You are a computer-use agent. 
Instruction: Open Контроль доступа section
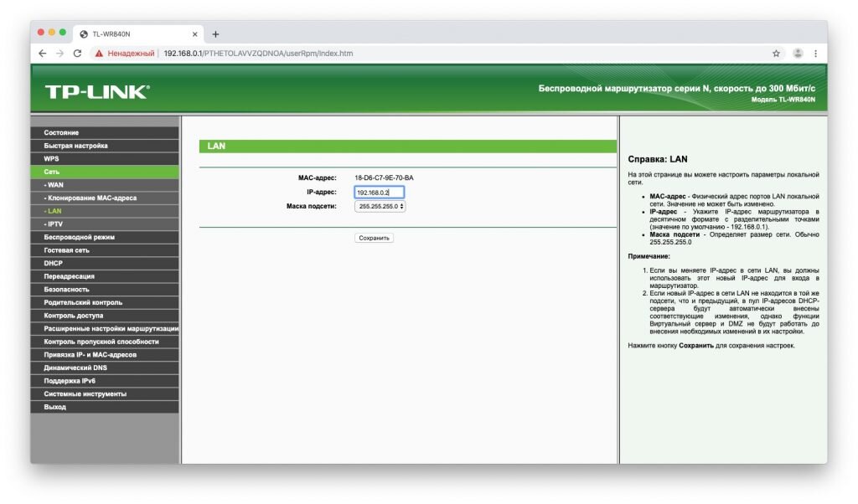pos(105,316)
